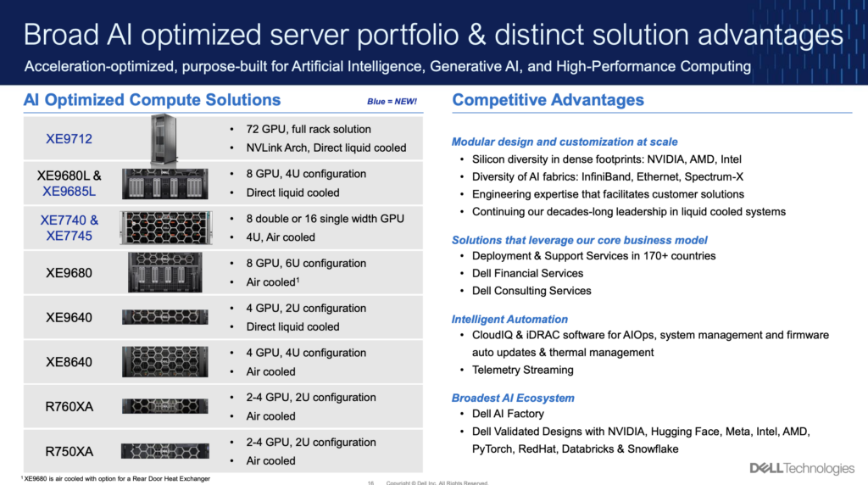Click the Dell Technologies logo
Image resolution: width=868 pixels, height=485 pixels.
tap(802, 468)
